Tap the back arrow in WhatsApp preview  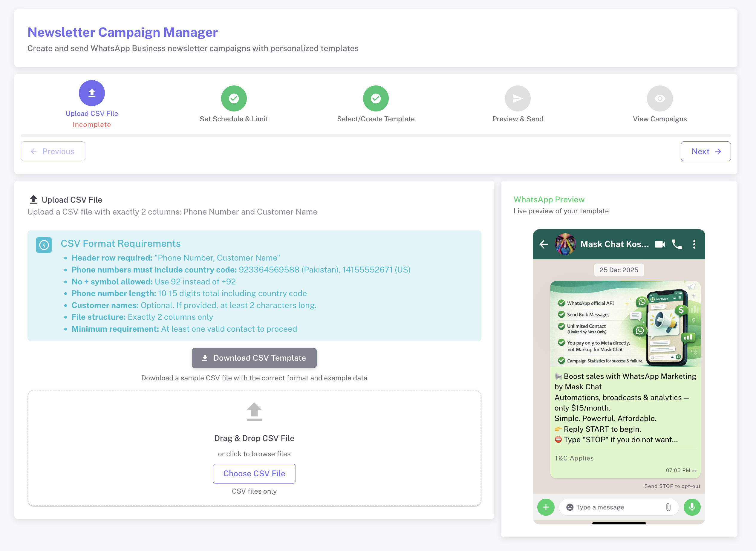[544, 244]
